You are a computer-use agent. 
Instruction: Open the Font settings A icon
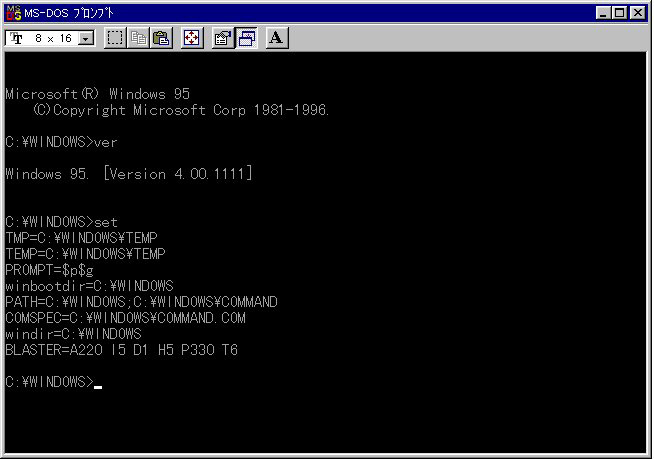tap(277, 38)
